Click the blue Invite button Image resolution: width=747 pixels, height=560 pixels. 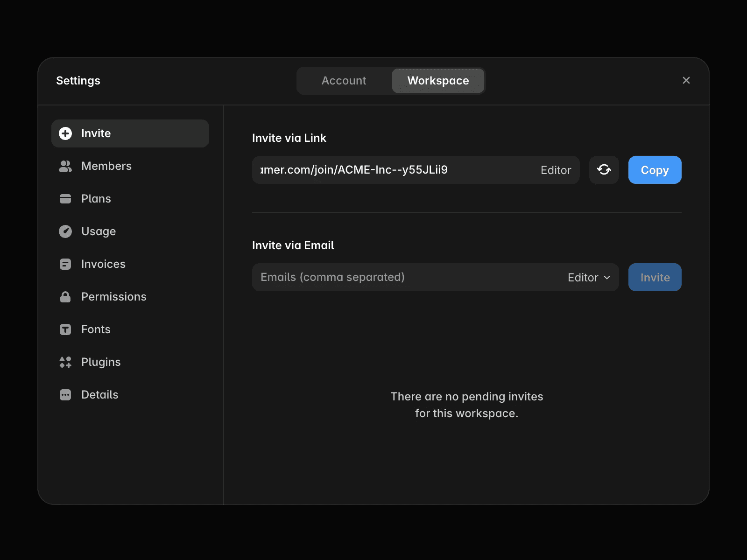pyautogui.click(x=655, y=277)
